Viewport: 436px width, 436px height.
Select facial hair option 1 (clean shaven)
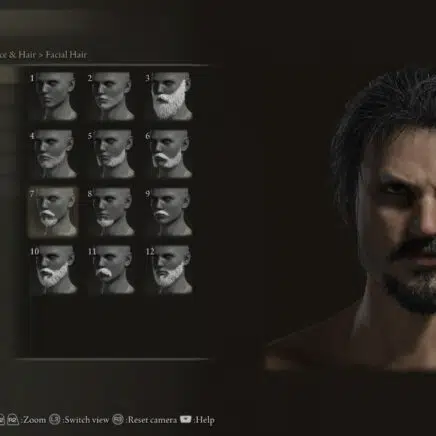[53, 96]
